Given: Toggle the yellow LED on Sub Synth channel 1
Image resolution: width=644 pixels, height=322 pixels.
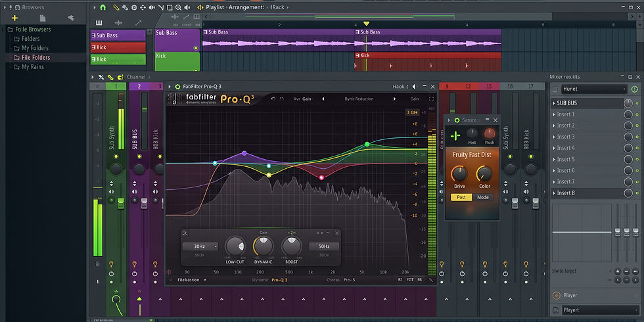Looking at the screenshot, I should 116,156.
